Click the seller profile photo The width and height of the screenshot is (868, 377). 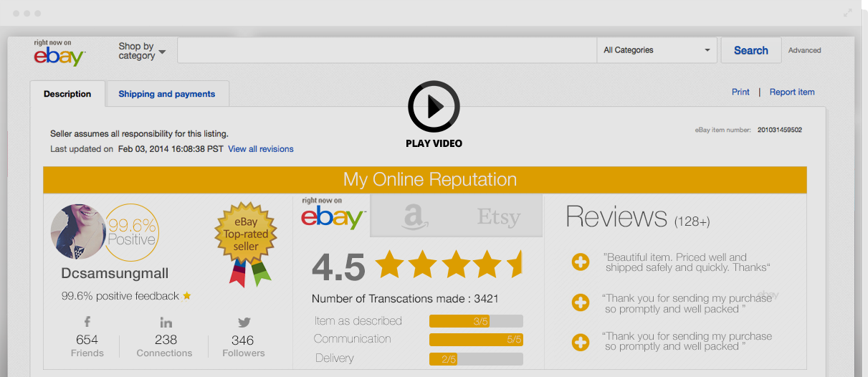(x=78, y=232)
